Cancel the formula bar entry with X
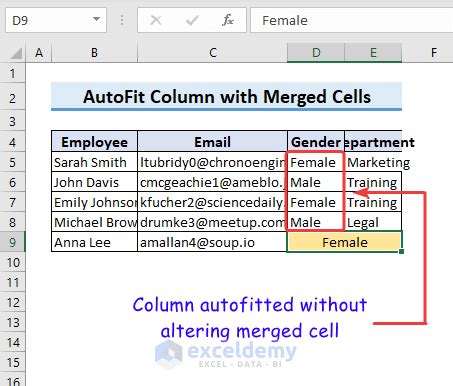 point(155,20)
